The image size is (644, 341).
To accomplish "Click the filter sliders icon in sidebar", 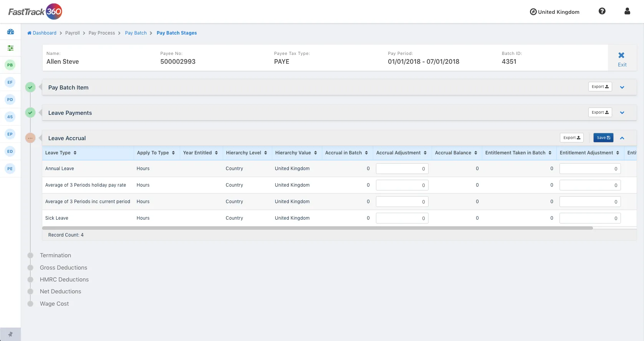I will (10, 48).
